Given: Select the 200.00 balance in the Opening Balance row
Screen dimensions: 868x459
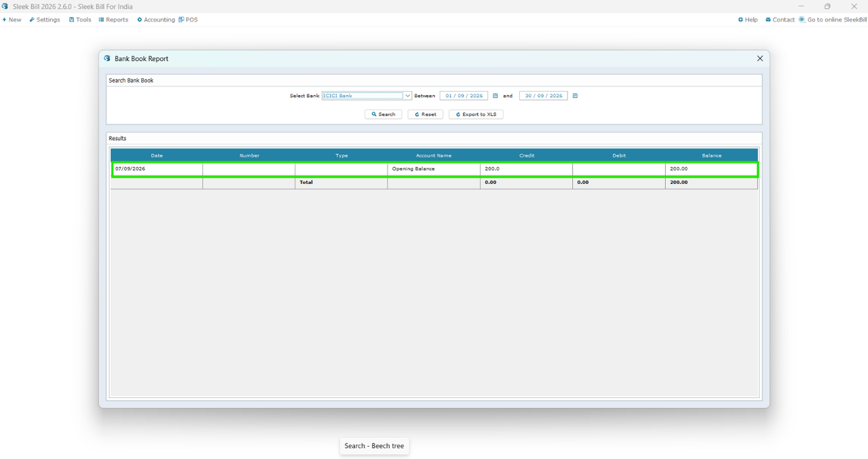Looking at the screenshot, I should click(711, 169).
